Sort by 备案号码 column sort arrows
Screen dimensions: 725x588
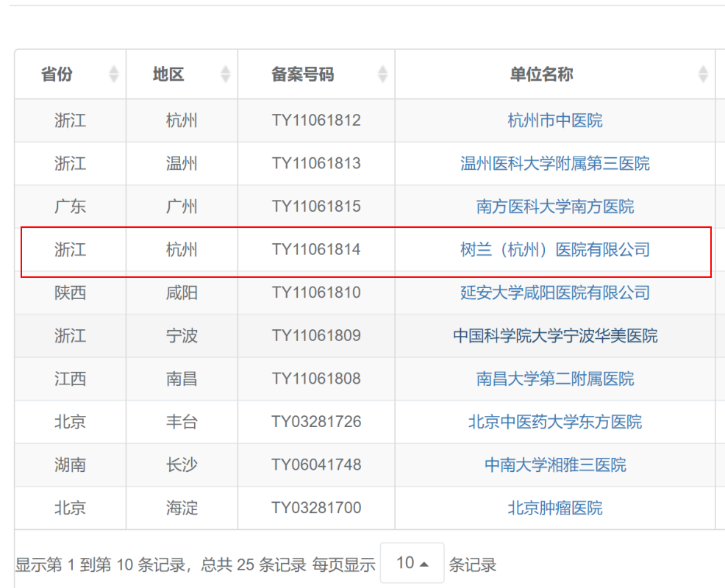tap(382, 74)
